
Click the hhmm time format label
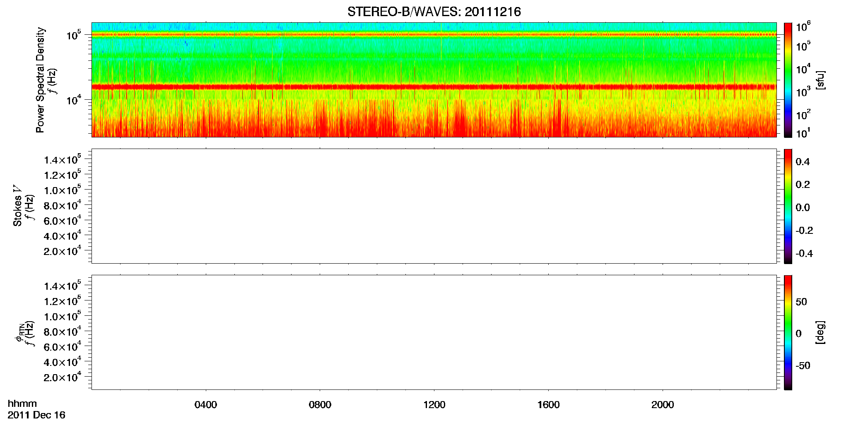coord(22,404)
